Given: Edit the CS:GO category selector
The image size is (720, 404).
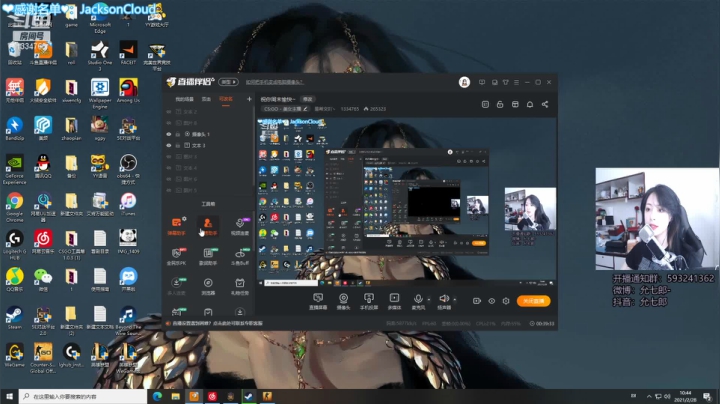Looking at the screenshot, I should coord(285,109).
